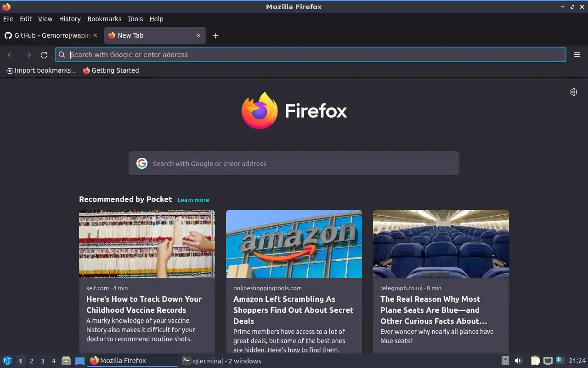Close the New Tab tab
This screenshot has height=368, width=588.
point(198,35)
